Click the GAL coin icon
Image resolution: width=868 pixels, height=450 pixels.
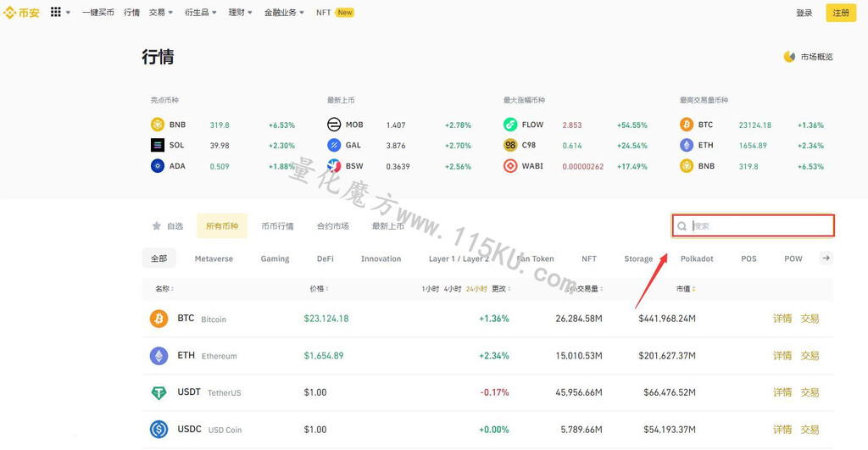334,145
